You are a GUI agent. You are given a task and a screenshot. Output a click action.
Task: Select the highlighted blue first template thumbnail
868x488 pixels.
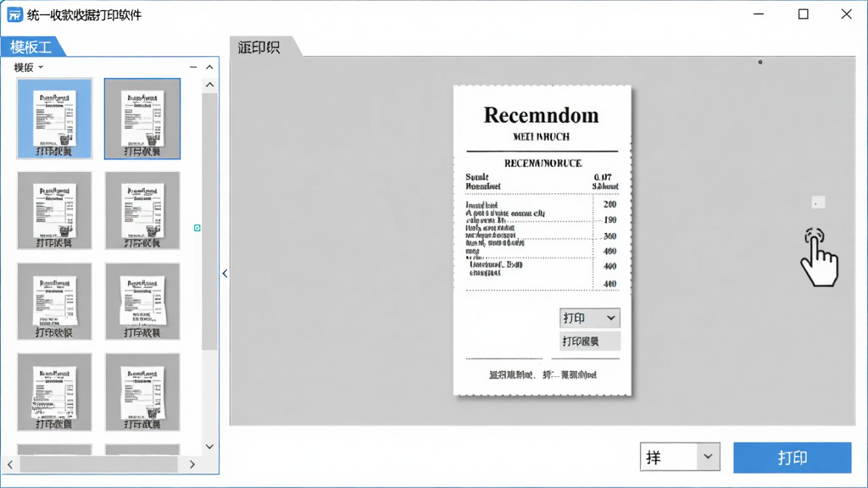coord(54,119)
